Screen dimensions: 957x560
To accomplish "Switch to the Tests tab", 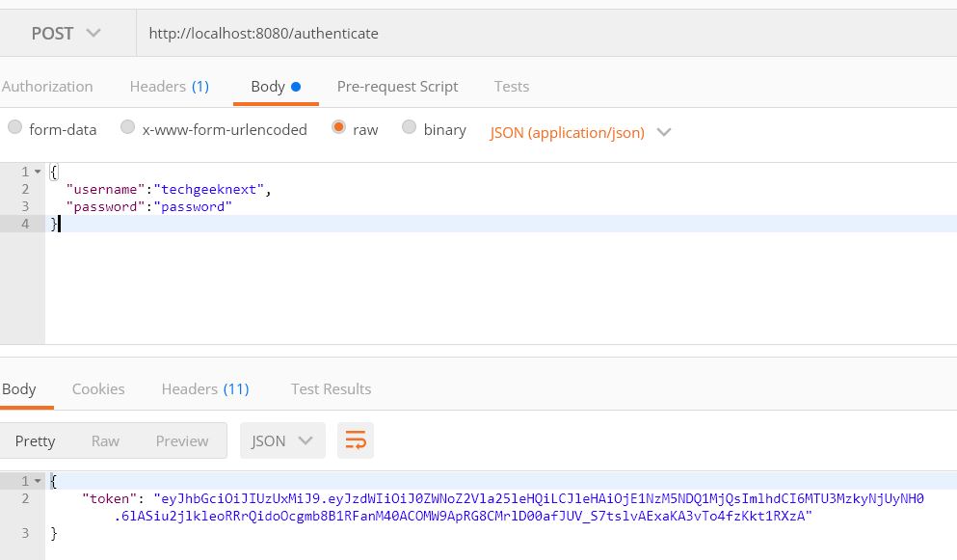I will pyautogui.click(x=512, y=87).
